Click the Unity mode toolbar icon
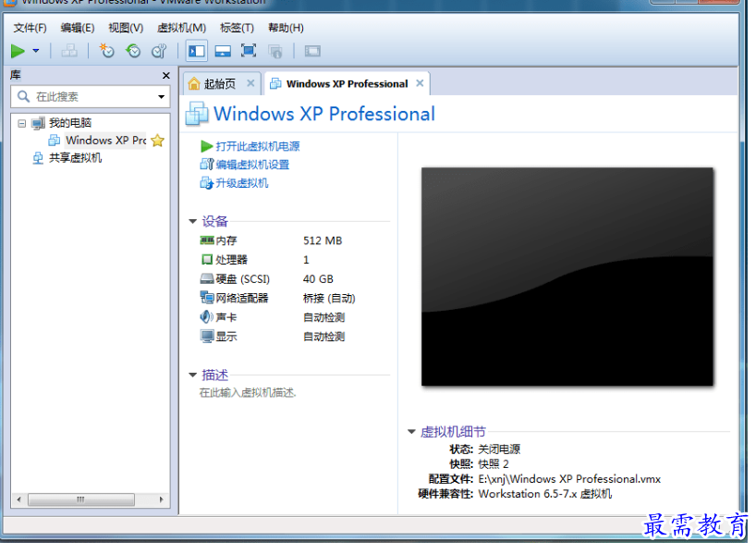Viewport: 756px width, 554px height. [275, 51]
